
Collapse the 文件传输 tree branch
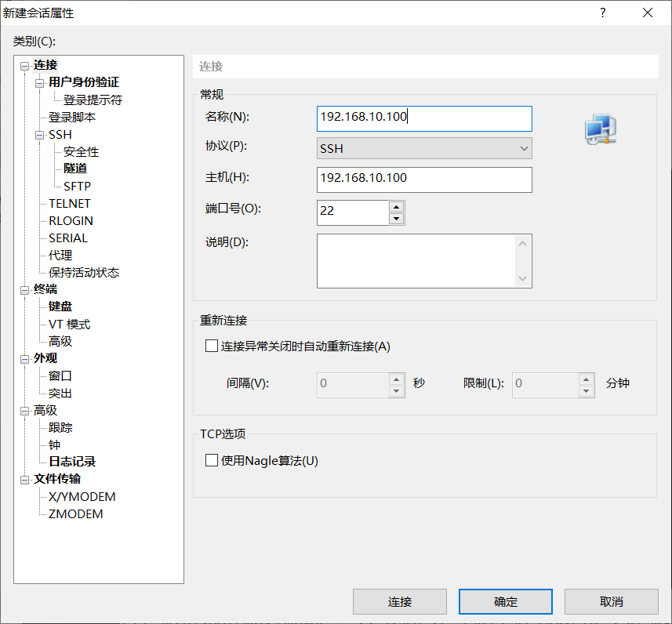(24, 479)
